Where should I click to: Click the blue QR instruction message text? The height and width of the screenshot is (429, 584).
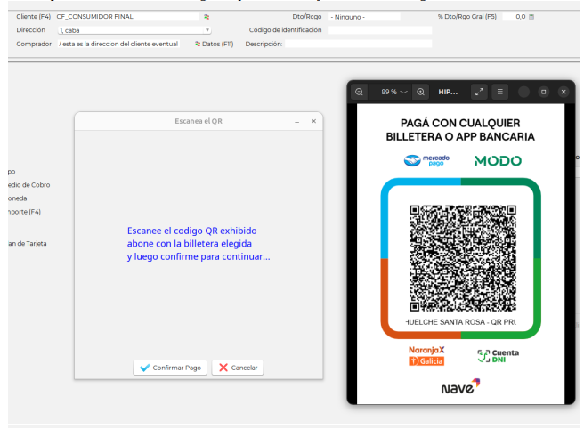(199, 244)
